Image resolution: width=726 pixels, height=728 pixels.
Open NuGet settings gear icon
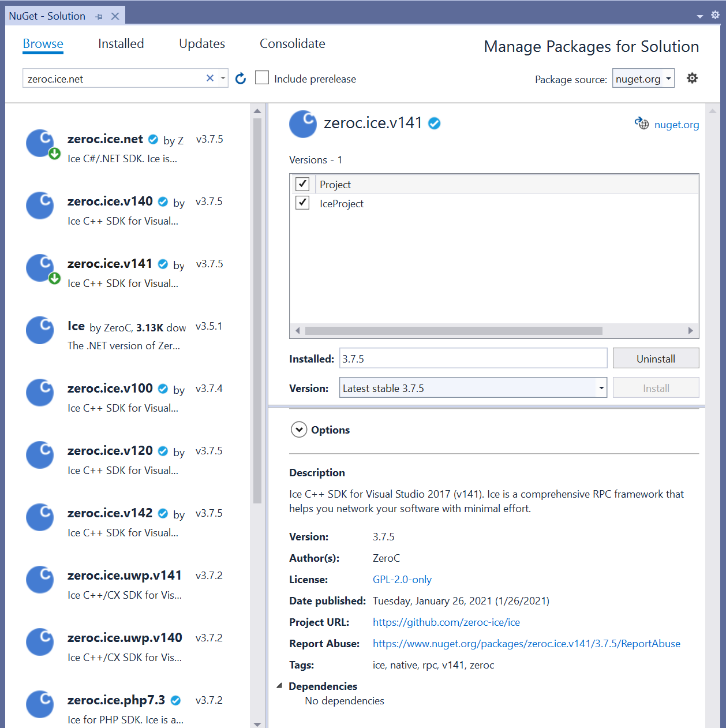click(692, 78)
